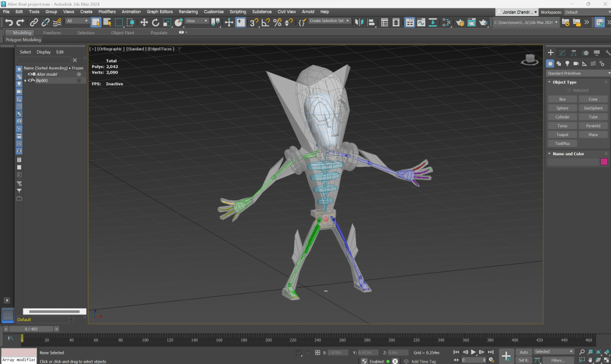Click the GeoSphere primitive button
The height and width of the screenshot is (364, 611).
tap(592, 108)
